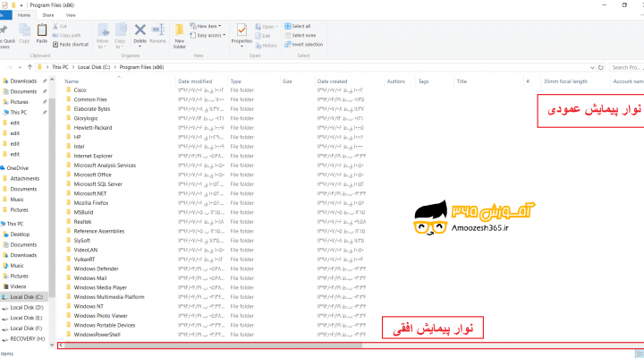Switch to the Share ribbon tab
Screen dimensions: 644x358
[x=48, y=15]
